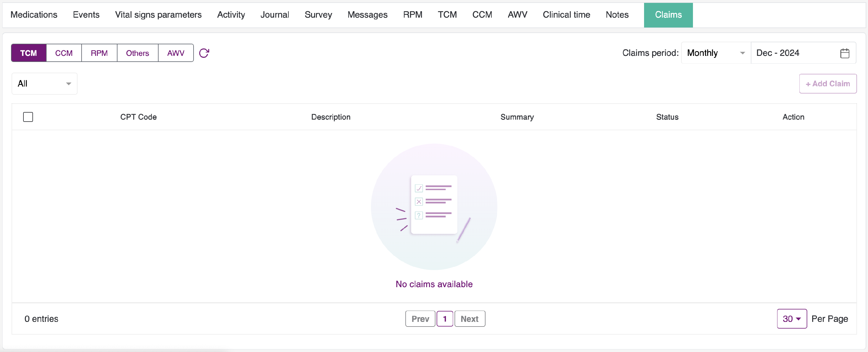Select the RPM claims type button
The width and height of the screenshot is (868, 352).
click(99, 53)
